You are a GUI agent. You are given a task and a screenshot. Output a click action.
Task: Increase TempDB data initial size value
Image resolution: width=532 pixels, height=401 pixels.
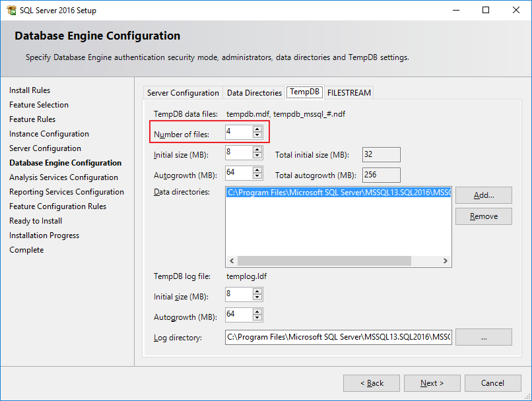coord(257,149)
